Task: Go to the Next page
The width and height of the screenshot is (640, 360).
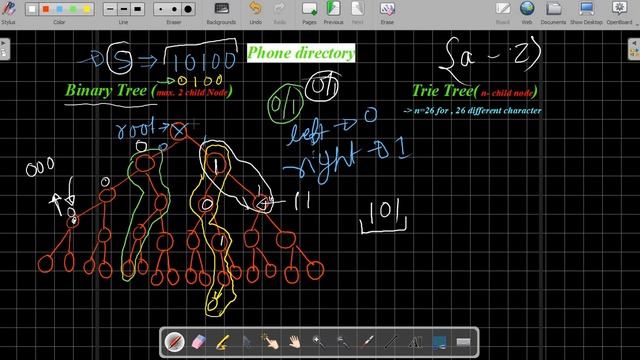Action: click(357, 12)
